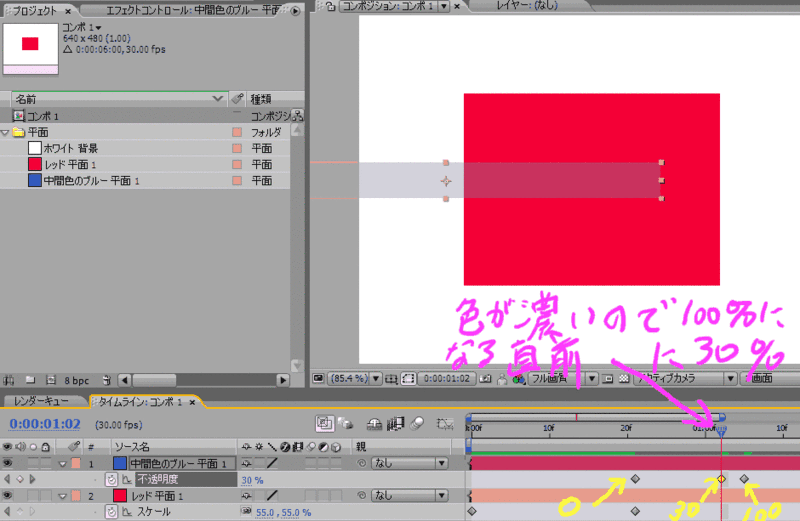Screen dimensions: 800x521
Task: Hide the レッド 平面 layer eye
Action: pyautogui.click(x=7, y=495)
